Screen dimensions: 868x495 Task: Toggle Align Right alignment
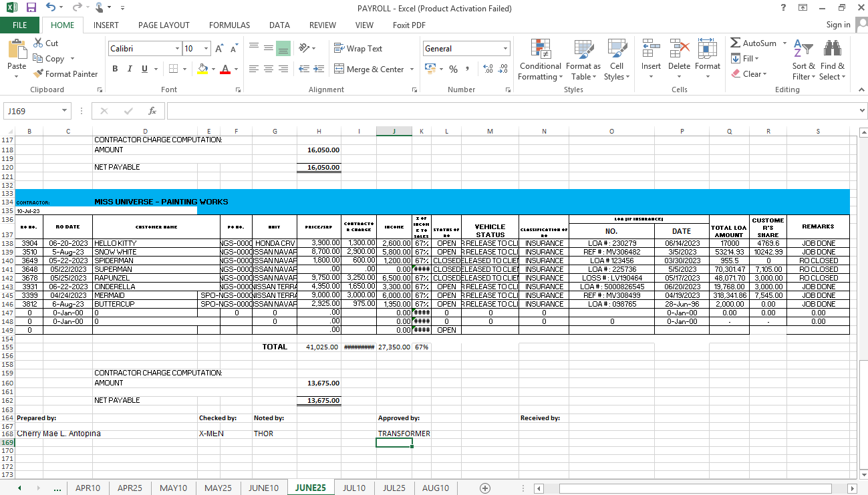(283, 69)
